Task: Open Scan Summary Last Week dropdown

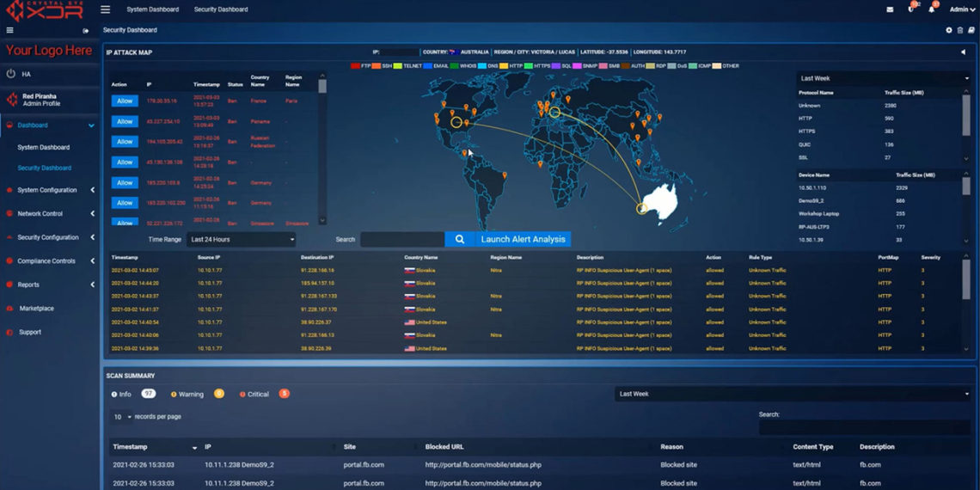Action: point(793,395)
